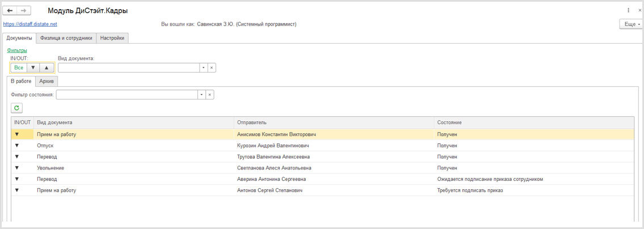Select the 'В работе' tab
The width and height of the screenshot is (644, 229).
click(x=21, y=81)
